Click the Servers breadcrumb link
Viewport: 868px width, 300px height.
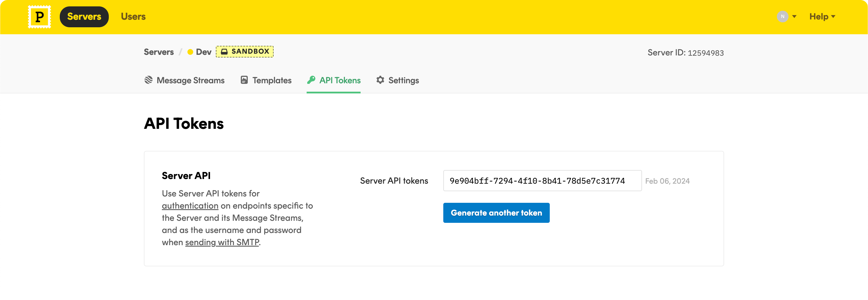(159, 52)
